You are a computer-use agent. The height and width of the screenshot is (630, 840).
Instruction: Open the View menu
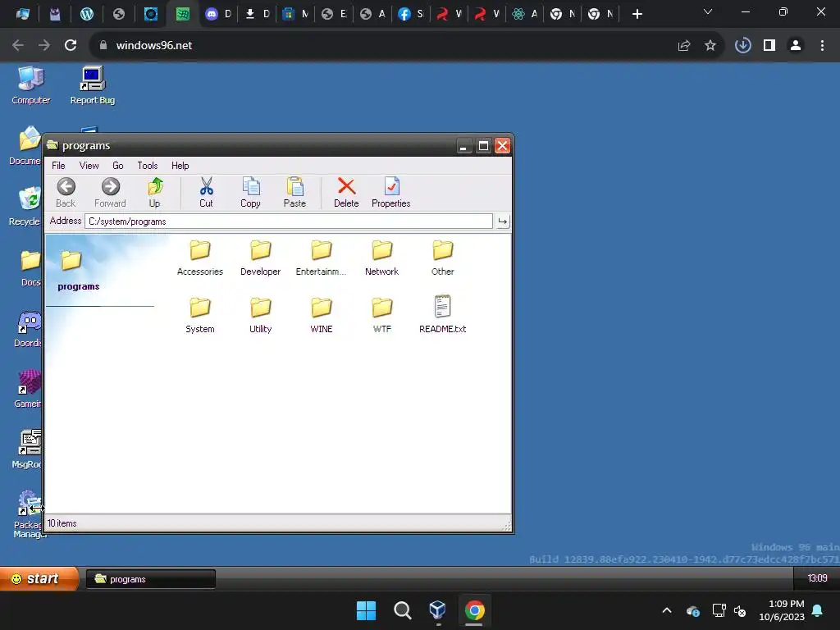[x=89, y=166]
